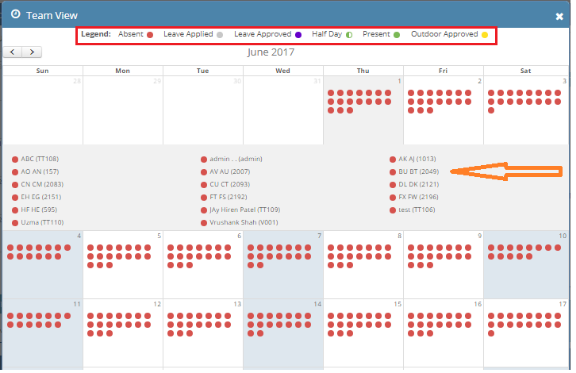Select employee Uzma (TT110)
Viewport: 576px width, 373px height.
point(42,222)
